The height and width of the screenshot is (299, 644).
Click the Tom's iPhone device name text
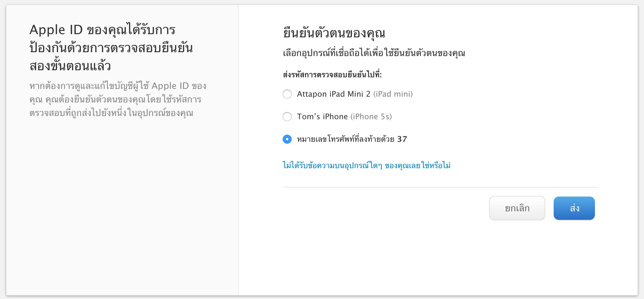coord(321,117)
